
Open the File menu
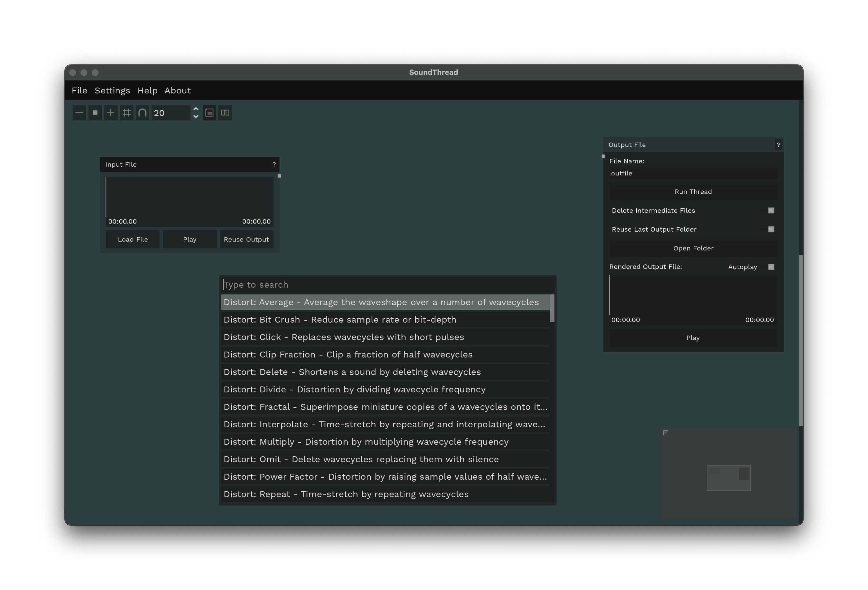pyautogui.click(x=79, y=91)
